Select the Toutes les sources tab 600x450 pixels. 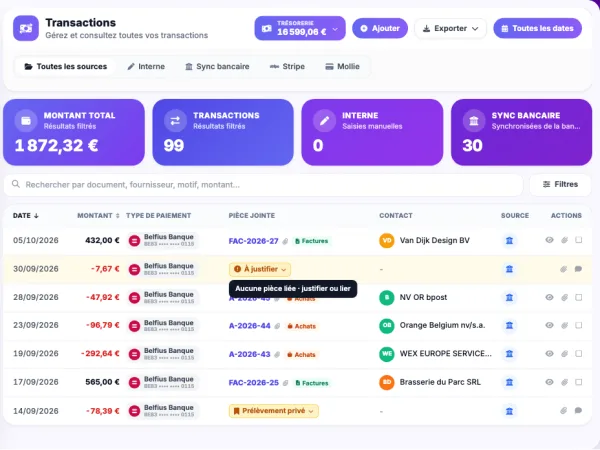[x=65, y=67]
